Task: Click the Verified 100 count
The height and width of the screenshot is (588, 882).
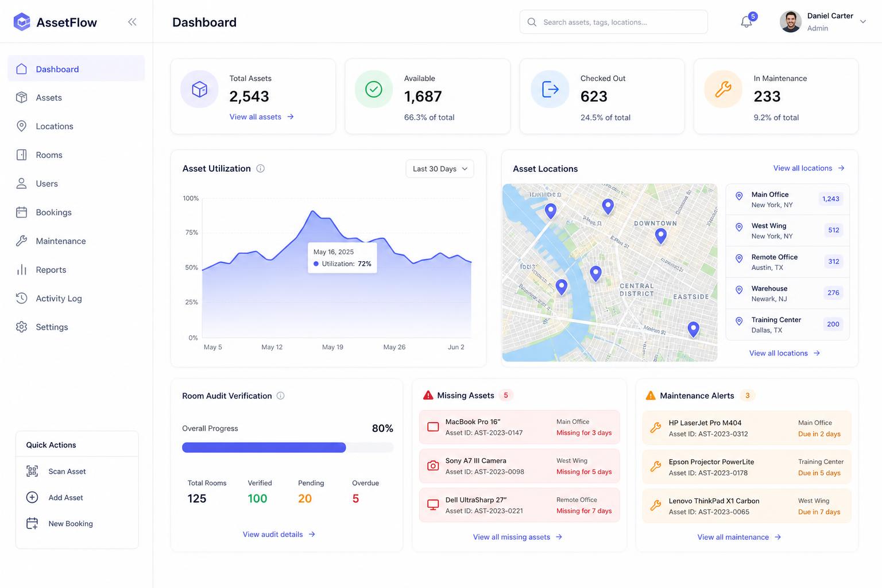Action: [x=257, y=498]
